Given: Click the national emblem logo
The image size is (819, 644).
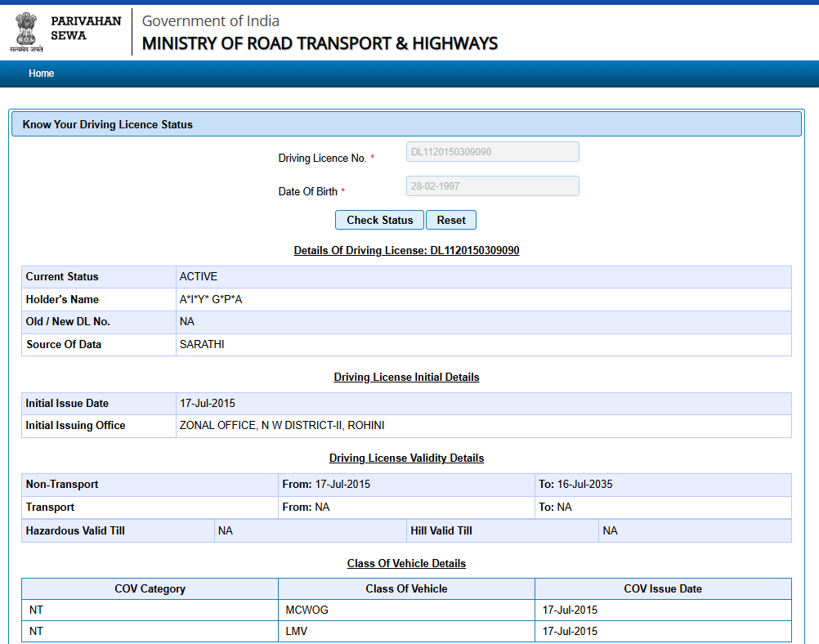Looking at the screenshot, I should (26, 31).
